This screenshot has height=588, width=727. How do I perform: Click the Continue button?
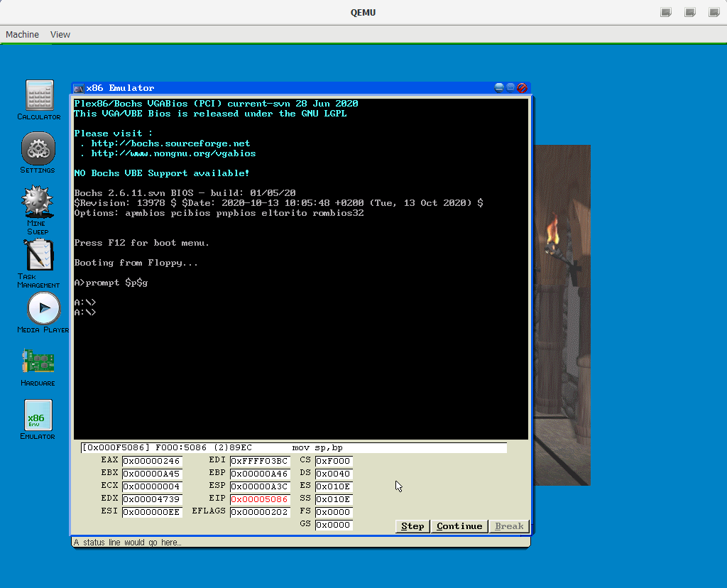pos(459,526)
